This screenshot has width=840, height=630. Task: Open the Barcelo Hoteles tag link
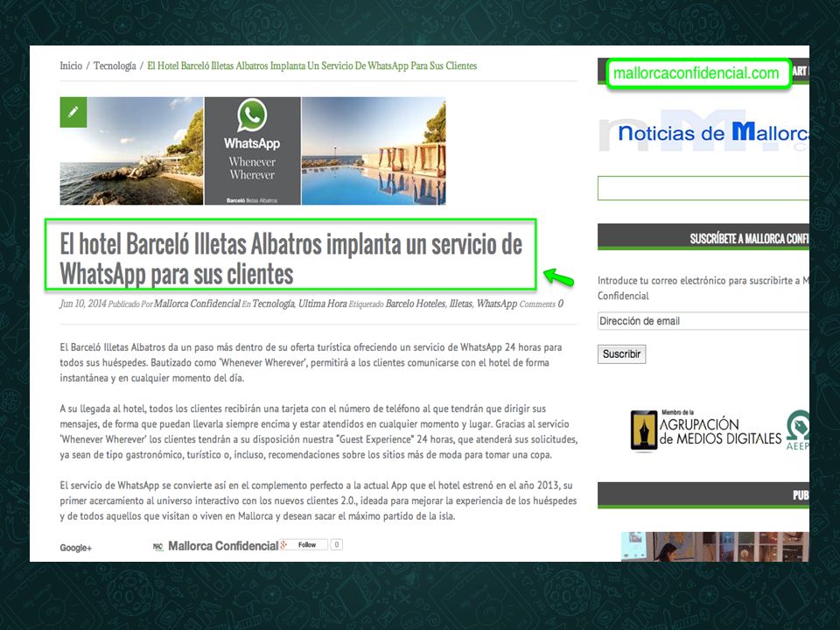tap(415, 304)
